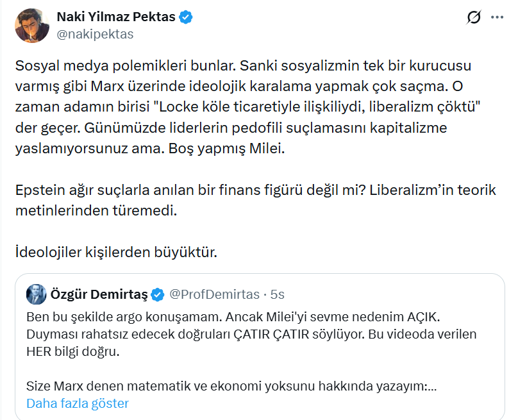
Task: Open the three-dot more options menu
Action: (x=497, y=18)
